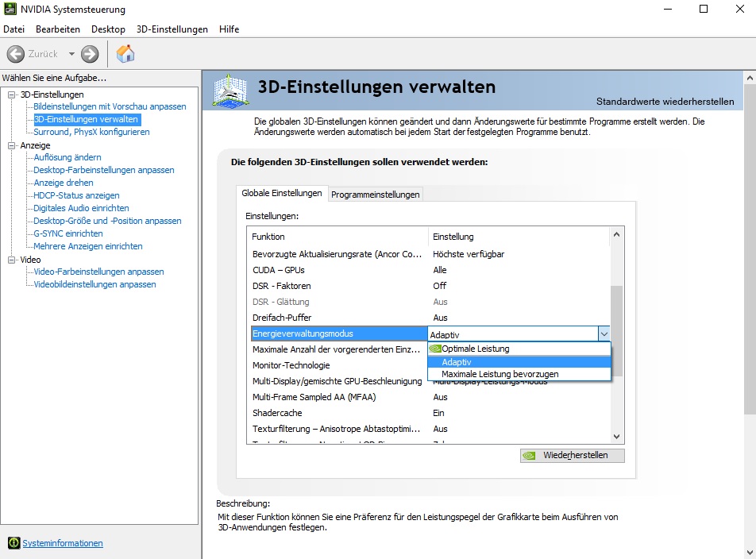Click the Systeminformationen icon
The image size is (756, 559).
pos(14,543)
